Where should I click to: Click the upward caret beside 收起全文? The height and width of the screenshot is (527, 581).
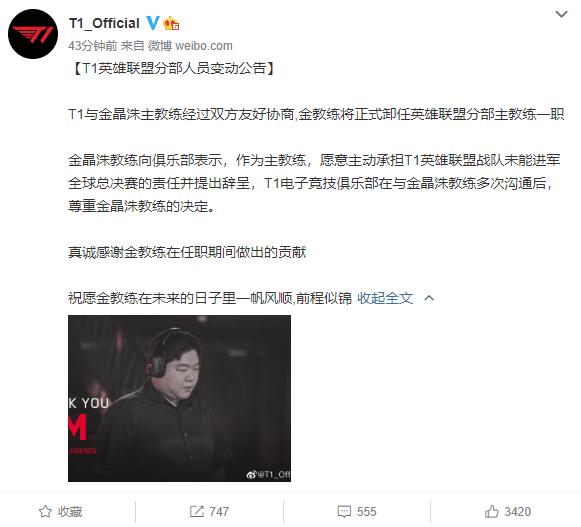[x=429, y=298]
